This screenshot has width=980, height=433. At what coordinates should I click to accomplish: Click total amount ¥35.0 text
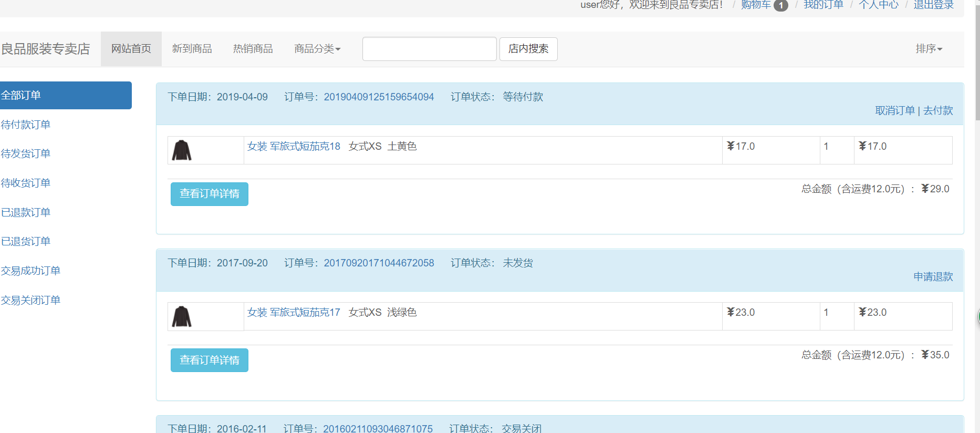(935, 355)
